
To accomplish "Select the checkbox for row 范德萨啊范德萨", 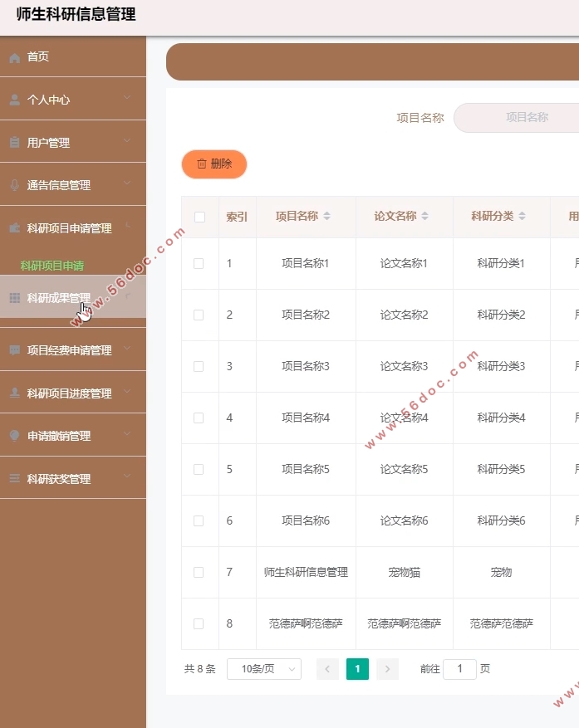I will point(199,623).
